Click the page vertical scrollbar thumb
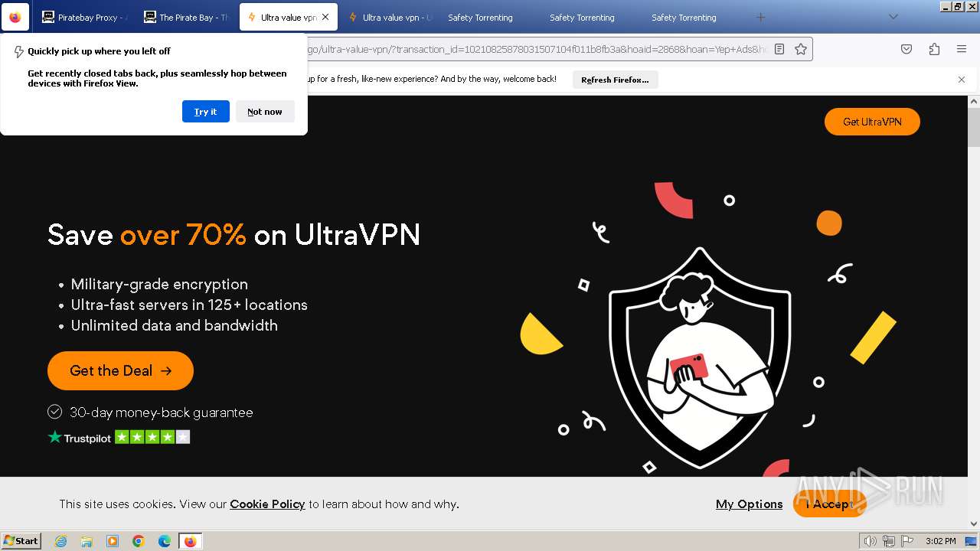Screen dimensions: 980x551 coord(974,127)
